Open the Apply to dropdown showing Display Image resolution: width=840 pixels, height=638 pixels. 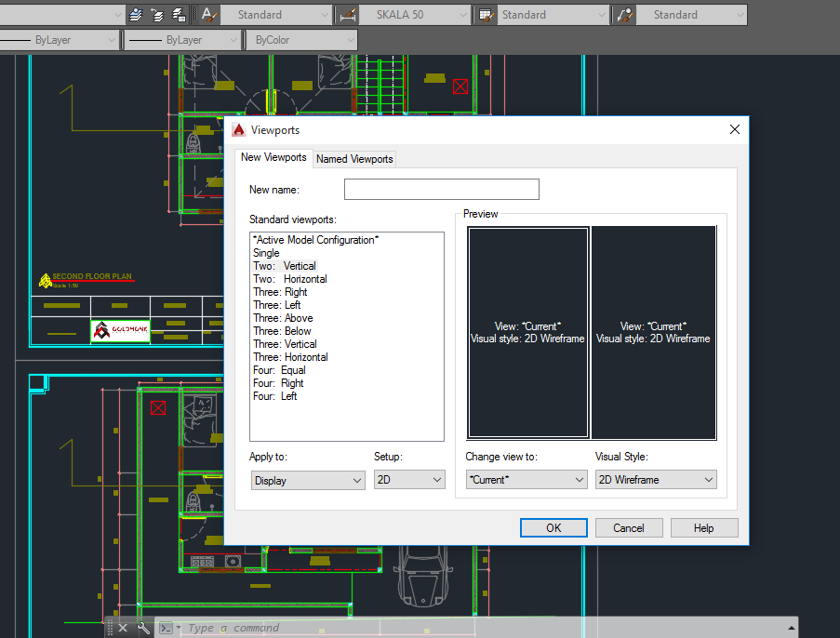coord(307,479)
